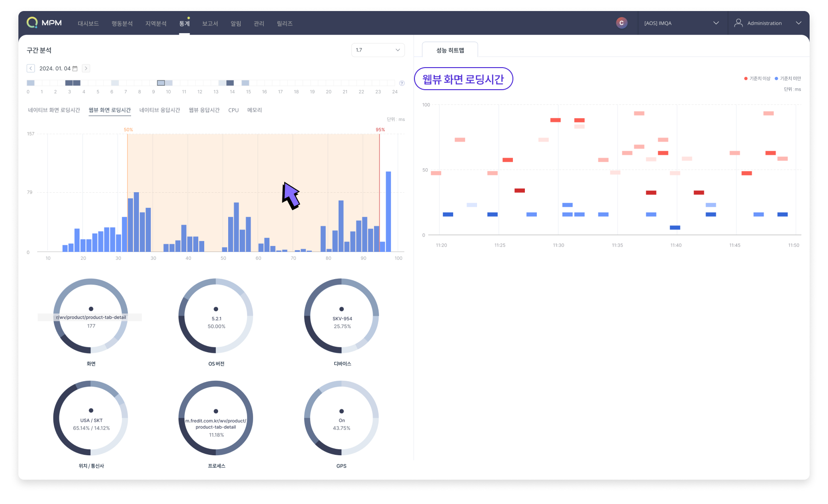Viewport: 828px width, 504px height.
Task: Select the dark hour 14 timeline block
Action: 230,83
